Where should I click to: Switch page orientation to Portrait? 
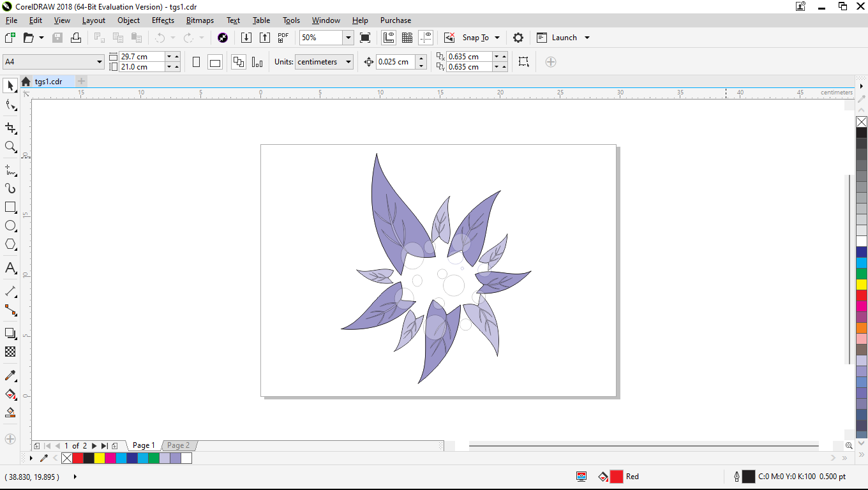click(x=197, y=62)
